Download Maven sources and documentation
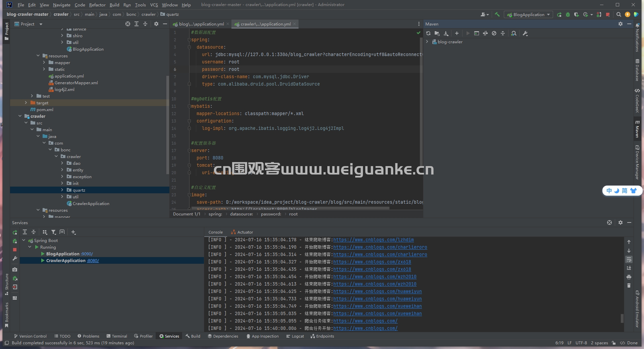The height and width of the screenshot is (349, 644). [446, 33]
